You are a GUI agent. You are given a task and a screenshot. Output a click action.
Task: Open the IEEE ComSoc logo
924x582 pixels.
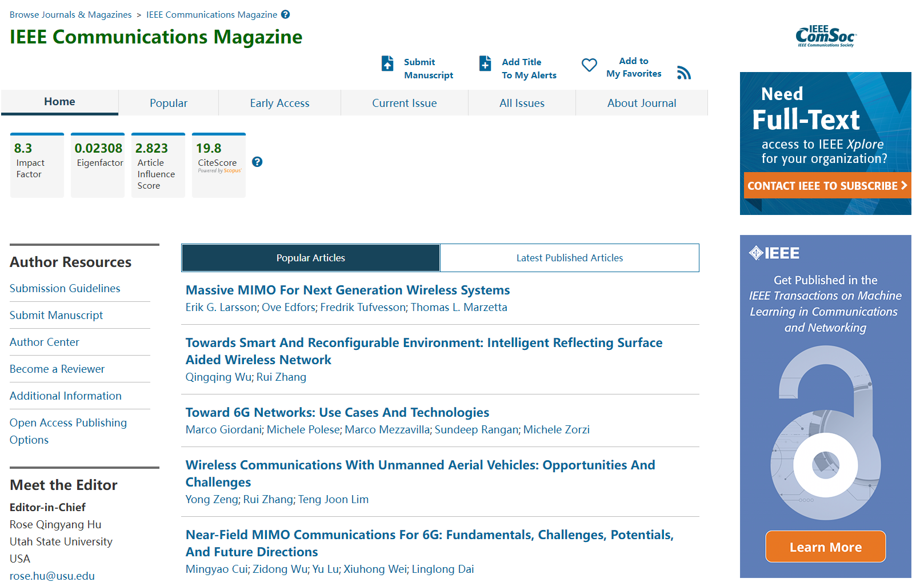click(826, 36)
